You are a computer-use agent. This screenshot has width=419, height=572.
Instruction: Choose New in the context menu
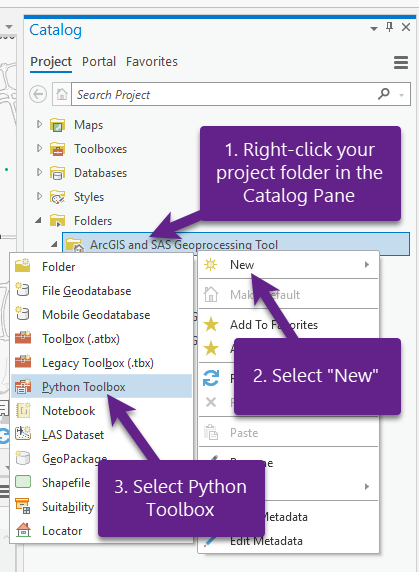pos(288,264)
